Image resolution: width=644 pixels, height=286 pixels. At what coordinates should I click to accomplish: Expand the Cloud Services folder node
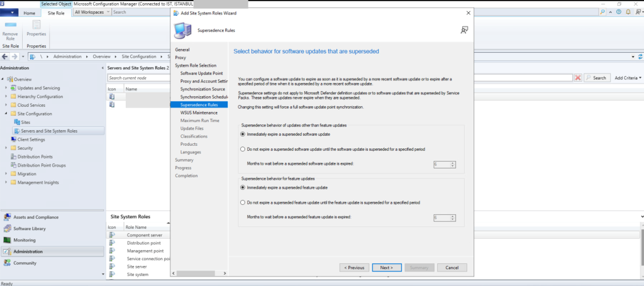tap(6, 106)
